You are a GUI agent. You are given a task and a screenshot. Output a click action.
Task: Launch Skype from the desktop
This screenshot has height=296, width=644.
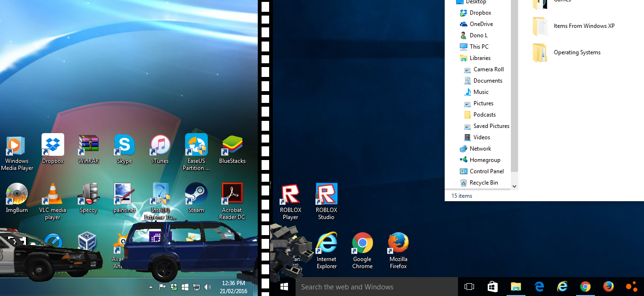point(124,149)
